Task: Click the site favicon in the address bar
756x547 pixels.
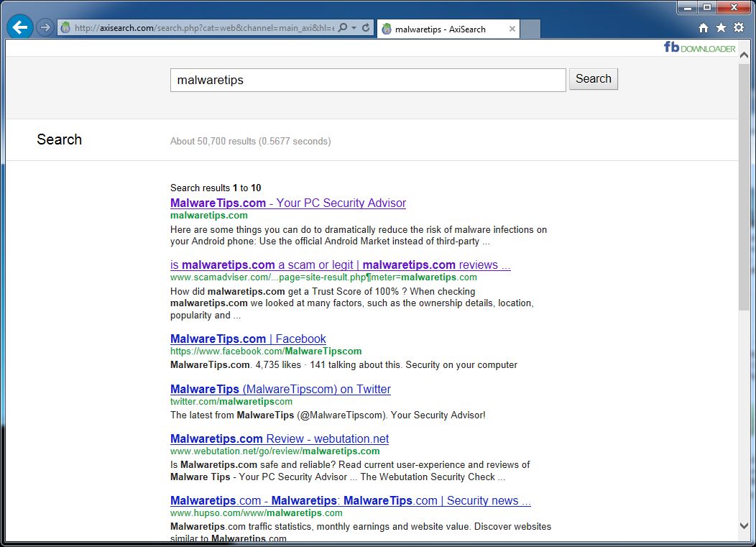Action: pos(65,27)
